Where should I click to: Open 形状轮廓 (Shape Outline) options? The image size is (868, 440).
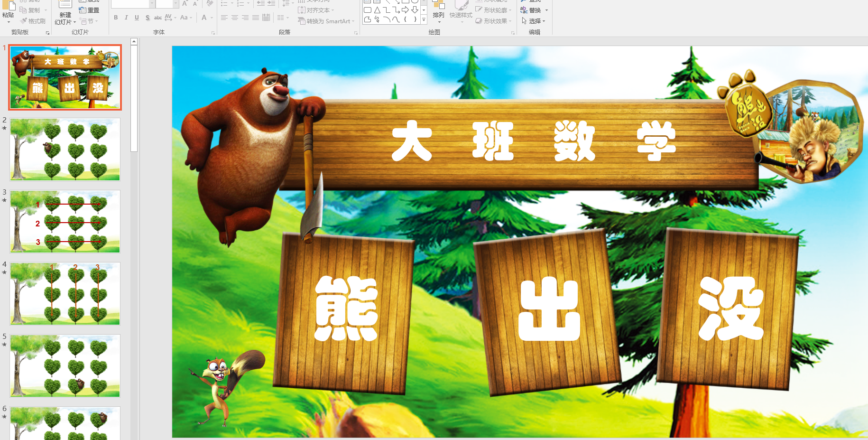pos(494,10)
